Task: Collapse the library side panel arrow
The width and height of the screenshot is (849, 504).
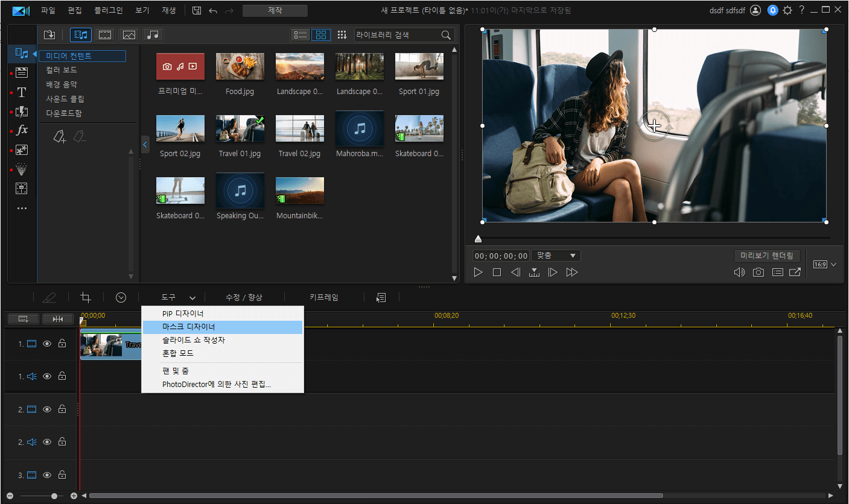Action: (x=145, y=145)
